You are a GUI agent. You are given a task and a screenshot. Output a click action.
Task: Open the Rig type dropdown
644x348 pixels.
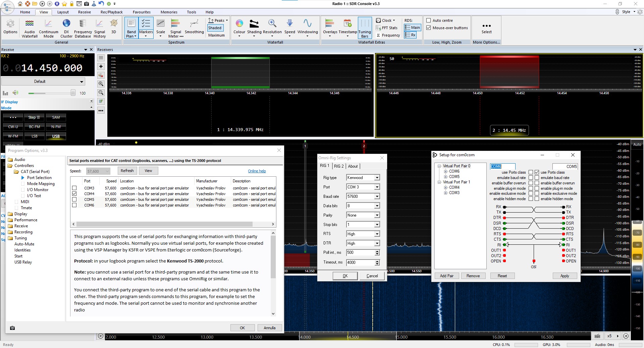pyautogui.click(x=377, y=178)
